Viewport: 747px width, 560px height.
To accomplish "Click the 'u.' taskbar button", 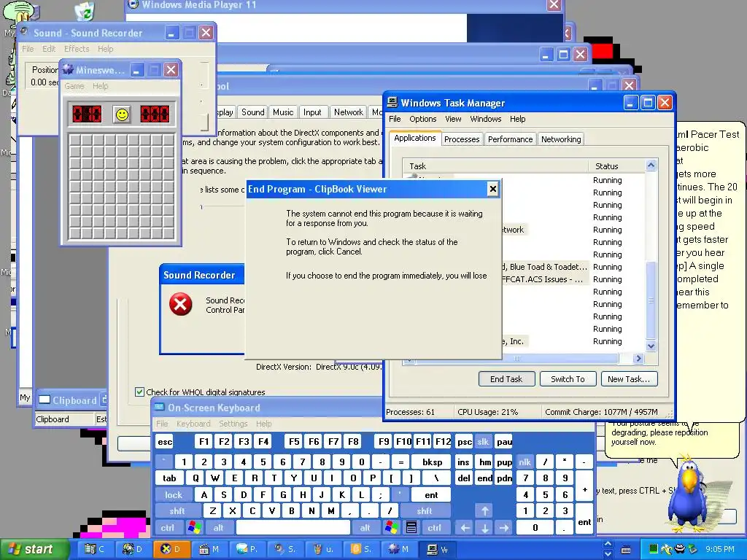I will [x=323, y=549].
